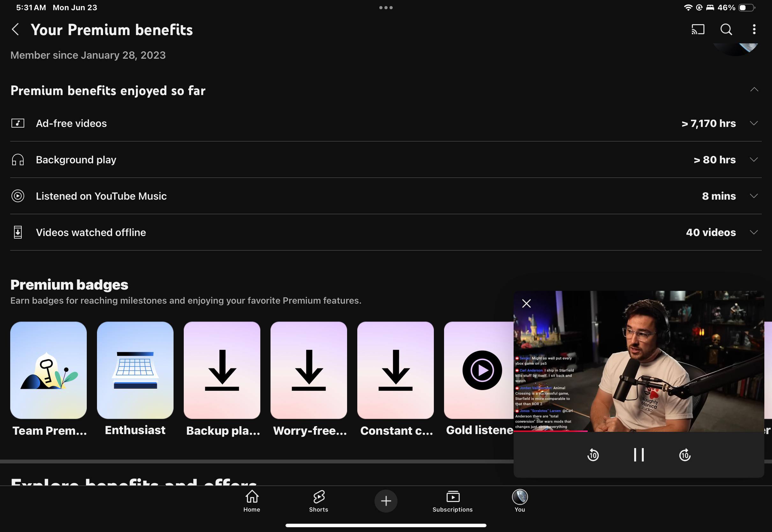The width and height of the screenshot is (772, 532).
Task: Rewind 10 seconds in the miniplayer
Action: (x=593, y=455)
